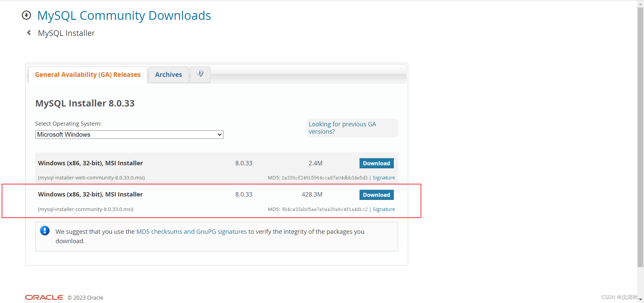Click the MySQL Installer 8.0.33 heading
Image resolution: width=644 pixels, height=303 pixels.
(85, 103)
